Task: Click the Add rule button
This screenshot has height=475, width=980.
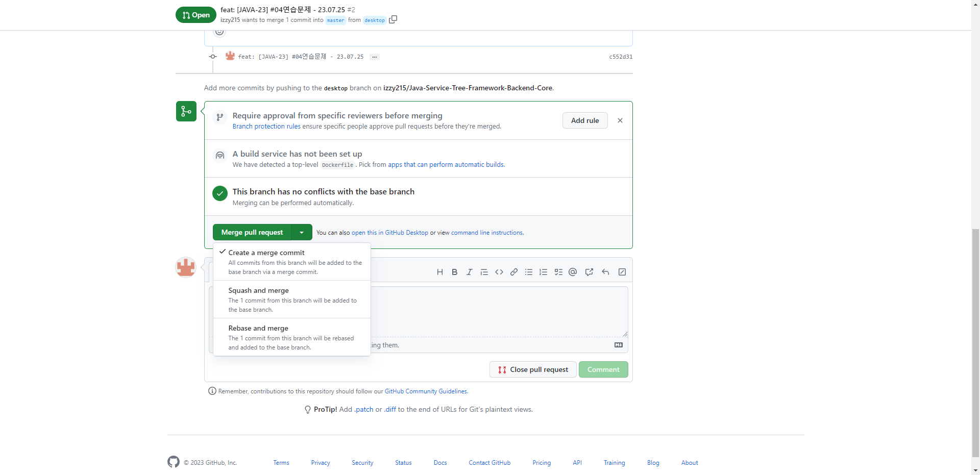Action: tap(585, 120)
